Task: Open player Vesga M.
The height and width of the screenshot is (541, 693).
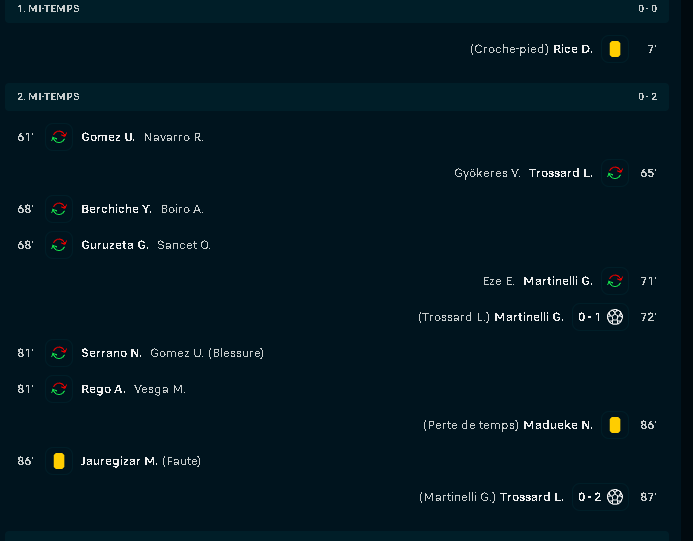Action: [x=160, y=389]
